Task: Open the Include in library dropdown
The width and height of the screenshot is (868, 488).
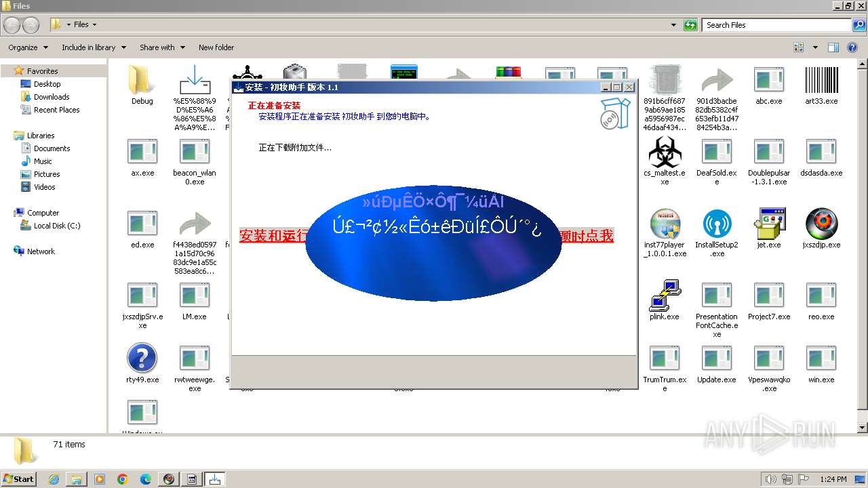Action: pyautogui.click(x=94, y=47)
